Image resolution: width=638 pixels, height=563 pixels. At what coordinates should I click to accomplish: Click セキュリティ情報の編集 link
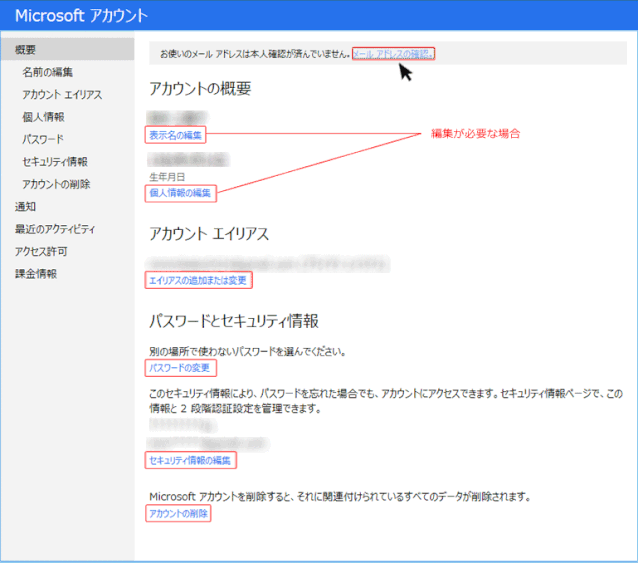click(x=190, y=460)
